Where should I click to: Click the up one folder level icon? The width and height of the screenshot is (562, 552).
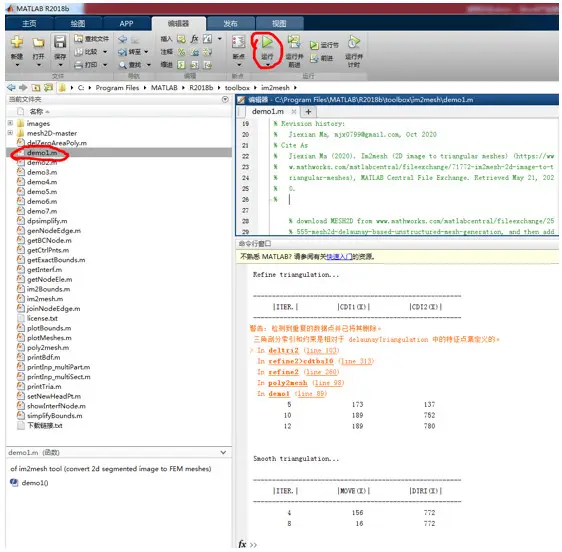(x=36, y=87)
